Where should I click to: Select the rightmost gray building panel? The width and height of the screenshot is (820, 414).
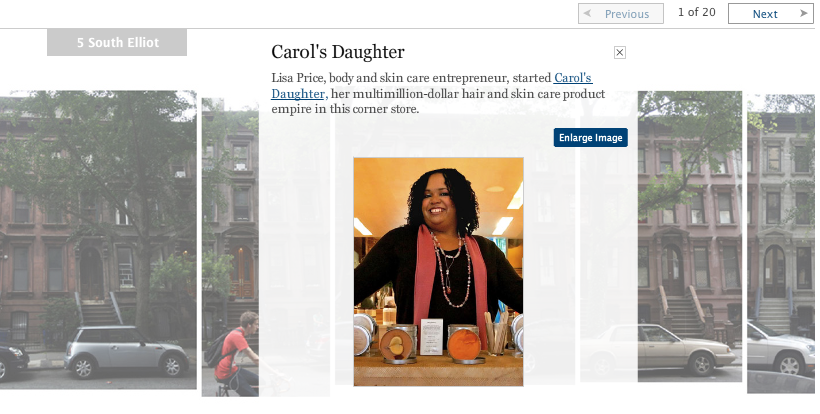coord(781,244)
